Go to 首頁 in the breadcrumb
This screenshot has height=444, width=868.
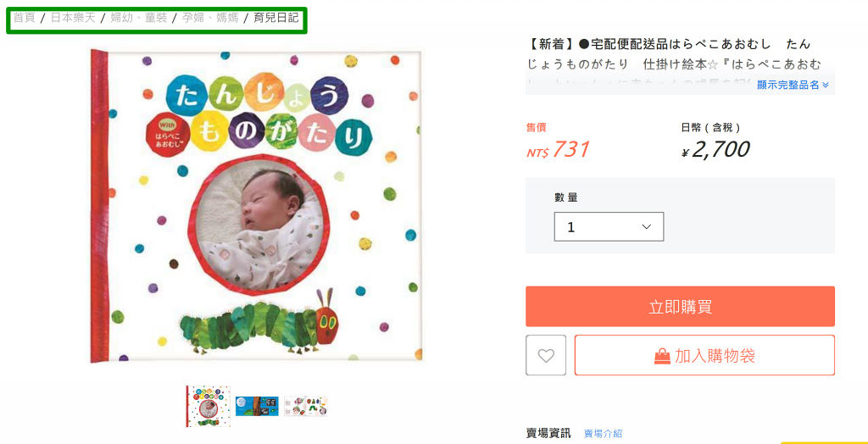click(x=24, y=18)
